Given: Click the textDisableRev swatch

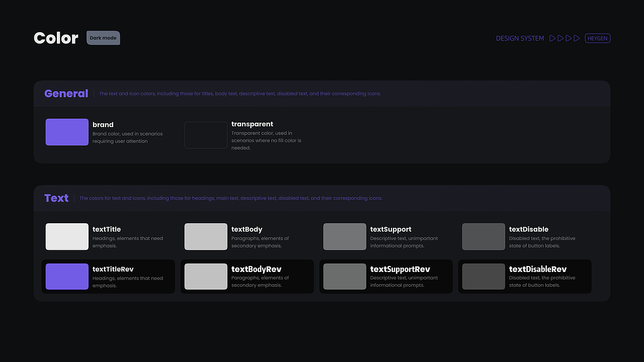Looking at the screenshot, I should tap(484, 277).
